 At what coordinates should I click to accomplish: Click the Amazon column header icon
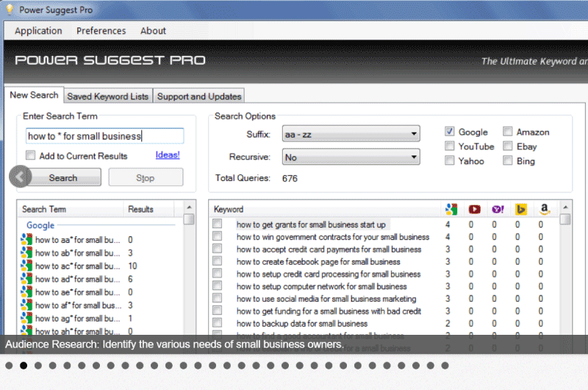pyautogui.click(x=544, y=209)
